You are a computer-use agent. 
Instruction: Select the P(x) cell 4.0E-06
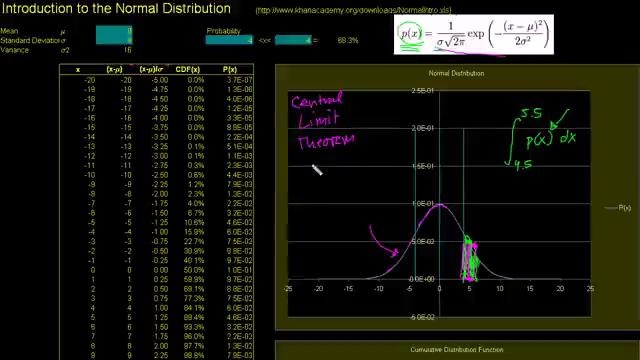point(240,99)
